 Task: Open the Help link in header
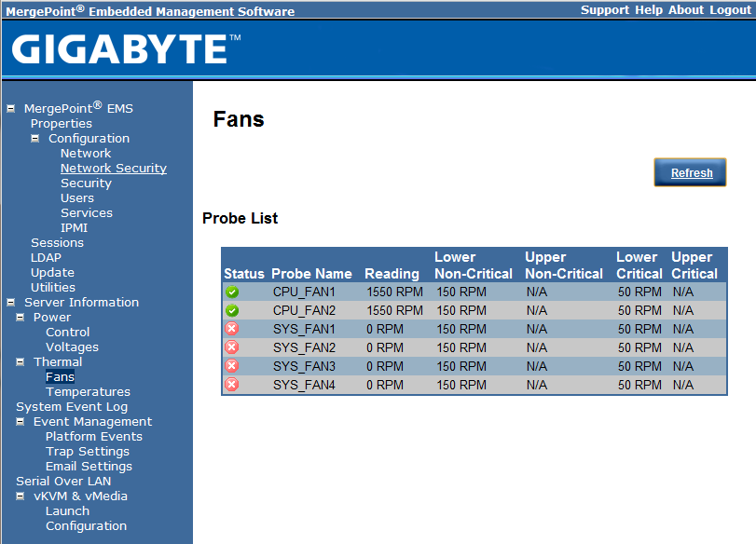pos(649,10)
